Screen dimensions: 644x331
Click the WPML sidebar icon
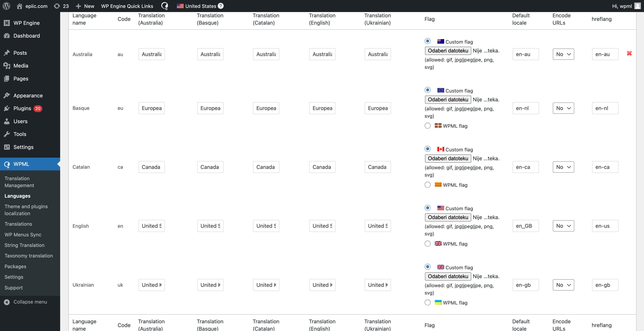pos(7,164)
